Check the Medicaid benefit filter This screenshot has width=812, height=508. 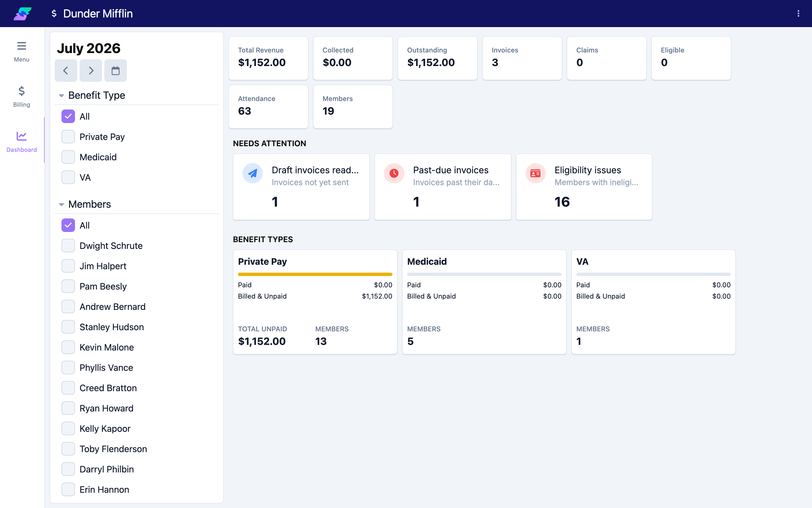tap(68, 157)
